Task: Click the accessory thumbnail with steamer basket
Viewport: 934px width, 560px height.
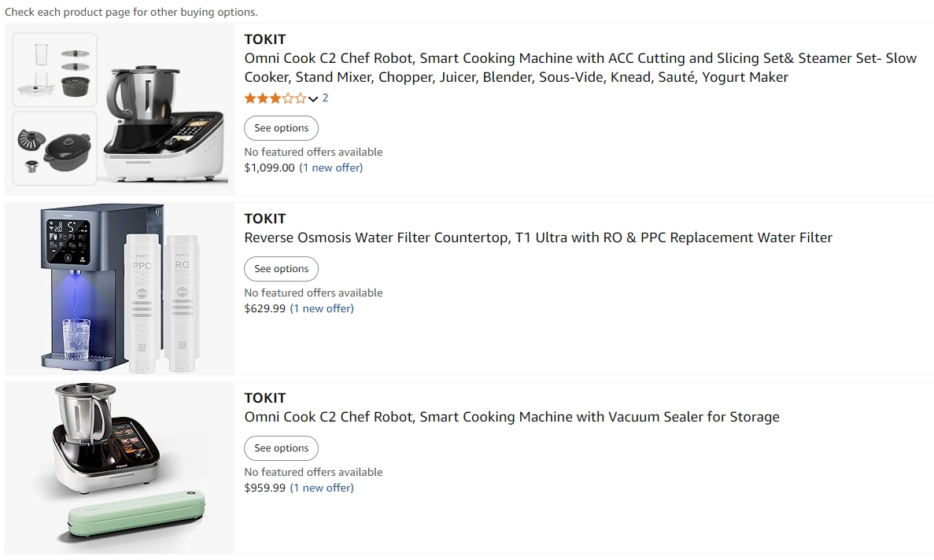Action: [55, 70]
